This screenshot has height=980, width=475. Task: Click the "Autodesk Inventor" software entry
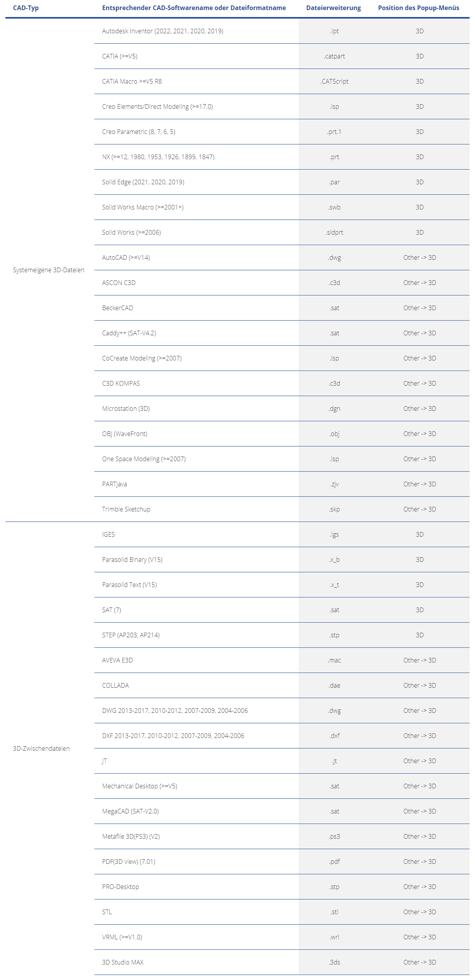162,31
